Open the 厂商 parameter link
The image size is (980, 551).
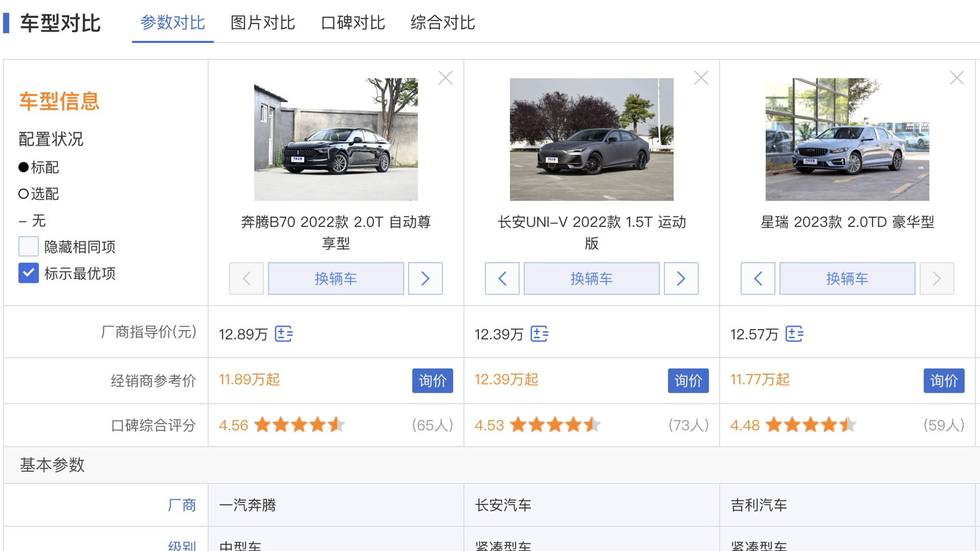(182, 505)
